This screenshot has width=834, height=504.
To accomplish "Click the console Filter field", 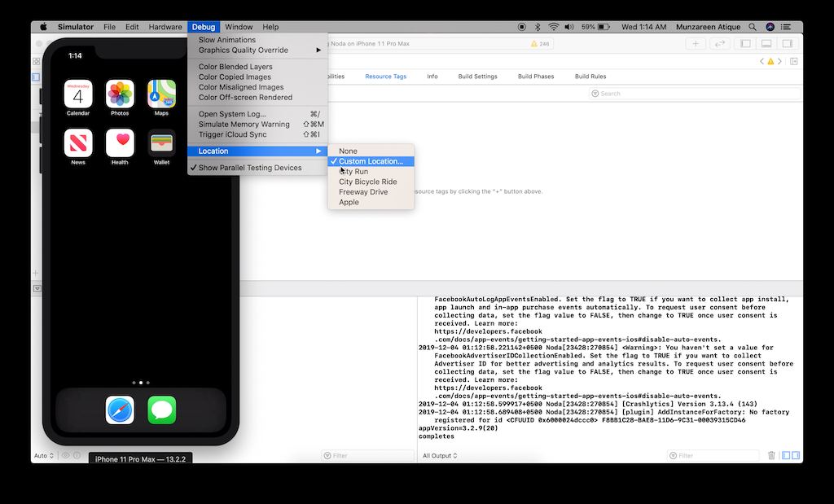I will pyautogui.click(x=713, y=456).
